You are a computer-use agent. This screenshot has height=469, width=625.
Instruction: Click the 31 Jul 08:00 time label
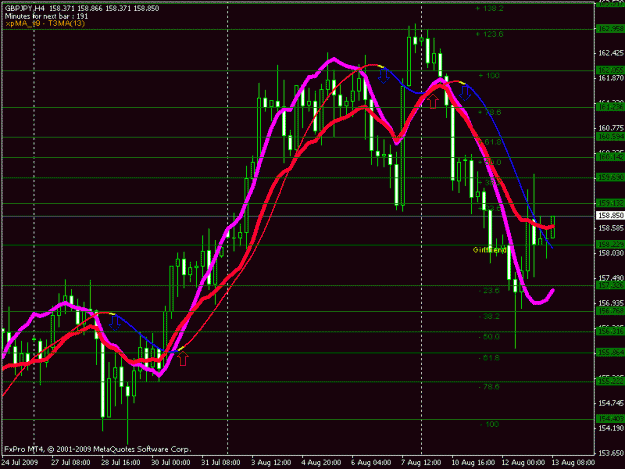(x=221, y=463)
